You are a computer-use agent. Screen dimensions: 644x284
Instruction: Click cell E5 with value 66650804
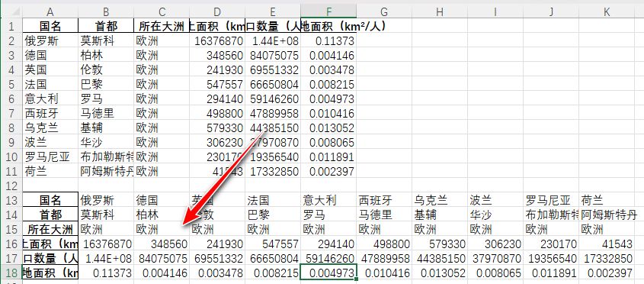click(273, 84)
